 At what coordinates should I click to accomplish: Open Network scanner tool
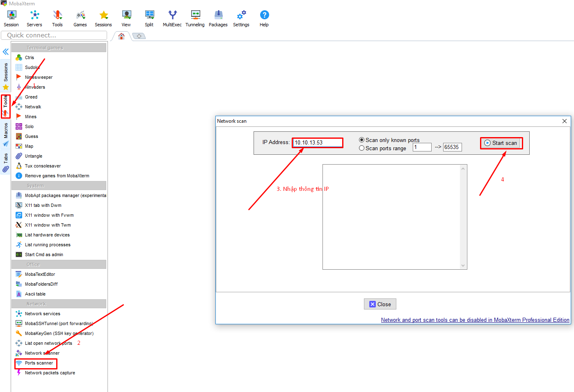click(42, 353)
